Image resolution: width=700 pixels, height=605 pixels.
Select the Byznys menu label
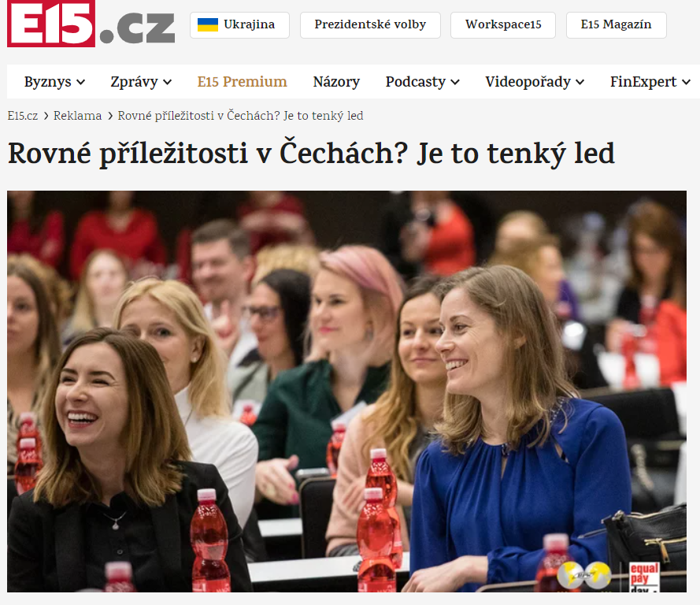click(48, 82)
